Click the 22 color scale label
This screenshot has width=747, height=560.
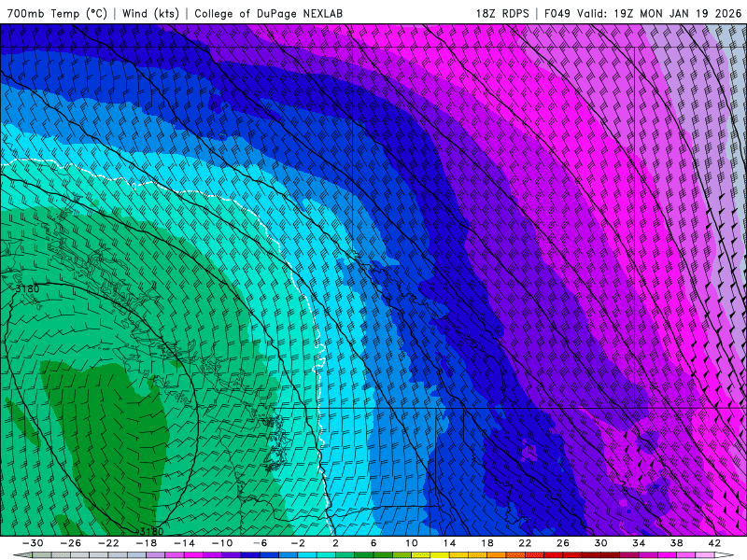click(x=525, y=543)
